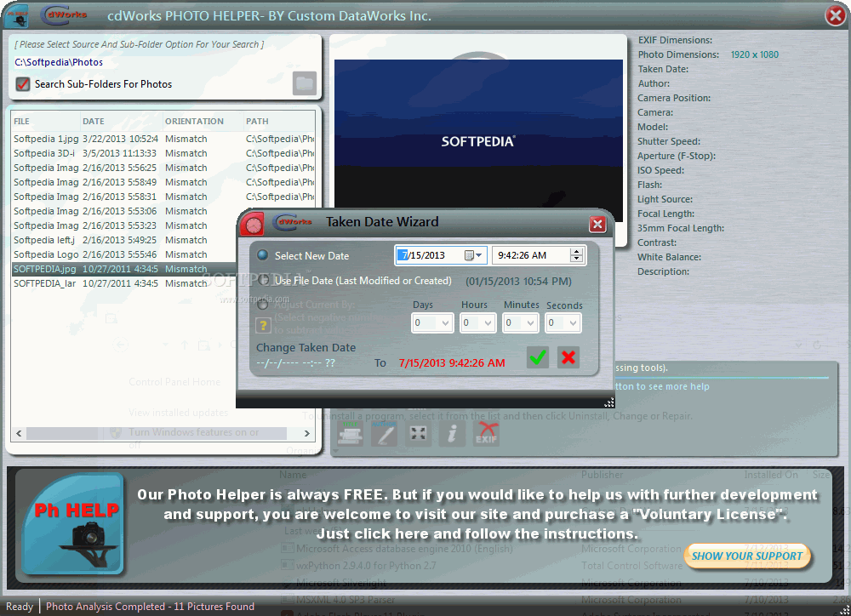
Task: Click the info "i" icon in toolbar
Action: point(452,434)
